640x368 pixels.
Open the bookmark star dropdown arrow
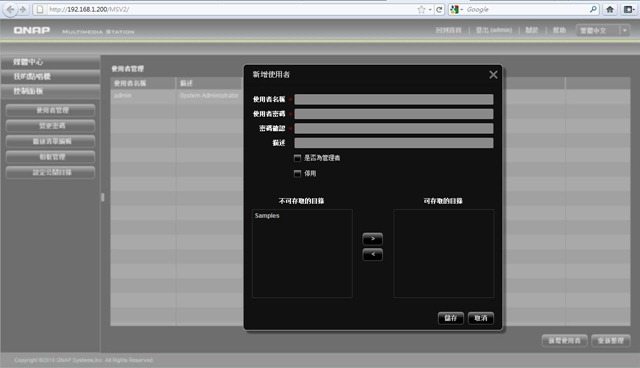coord(430,10)
